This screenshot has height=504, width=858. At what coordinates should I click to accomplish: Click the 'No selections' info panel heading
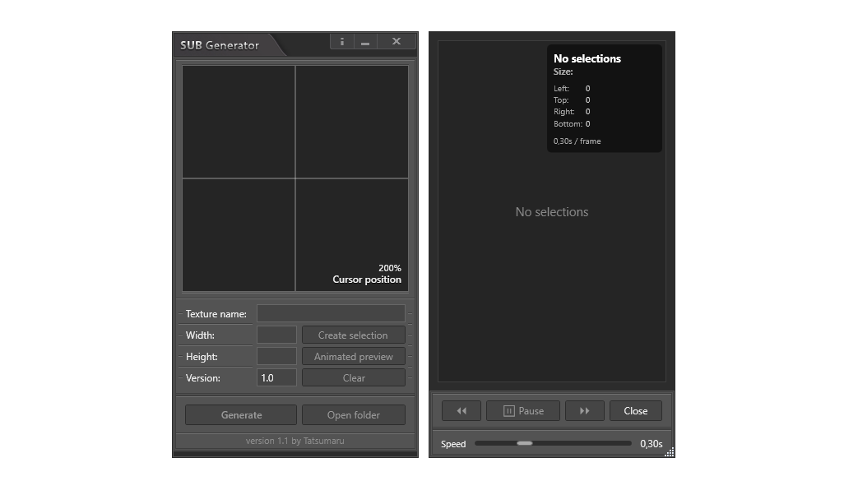tap(587, 58)
